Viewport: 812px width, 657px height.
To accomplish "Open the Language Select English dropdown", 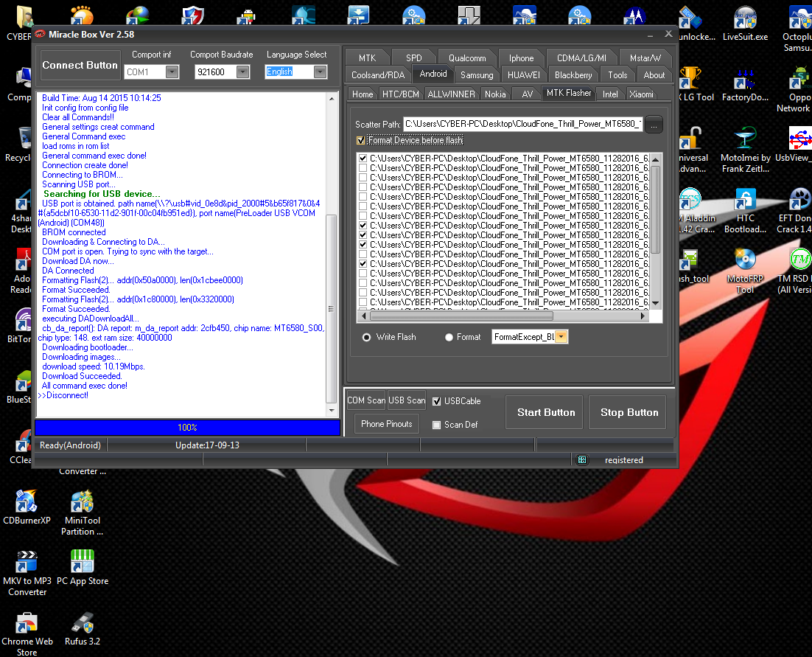I will tap(321, 72).
